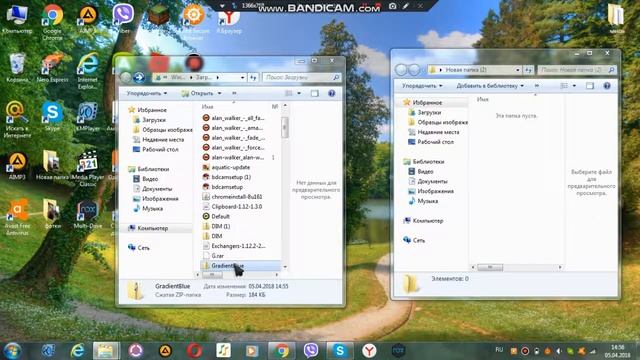Screen dimensions: 640x360
Task: Switch to Skype on the taskbar
Action: click(x=340, y=351)
